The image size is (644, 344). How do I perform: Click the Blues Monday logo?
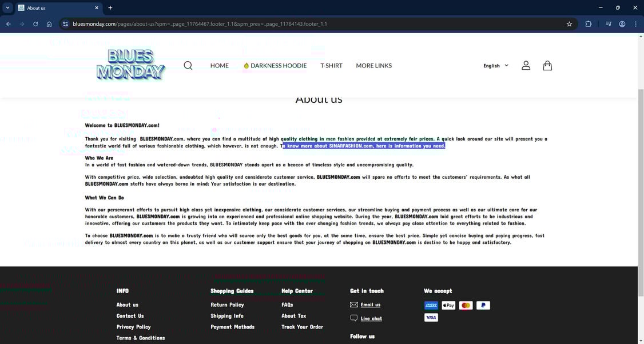(x=130, y=65)
